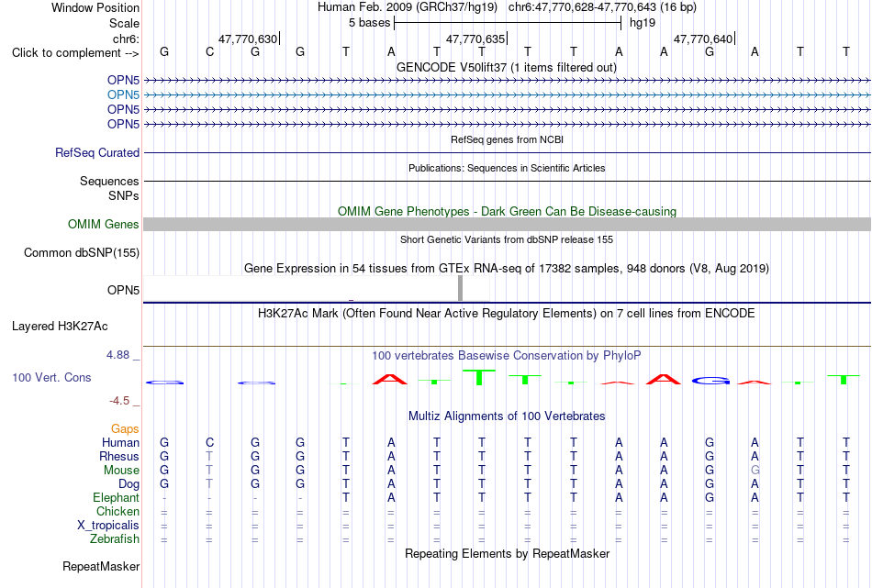The image size is (872, 588).
Task: Select the light-blue OPN5 transcript label
Action: [123, 94]
